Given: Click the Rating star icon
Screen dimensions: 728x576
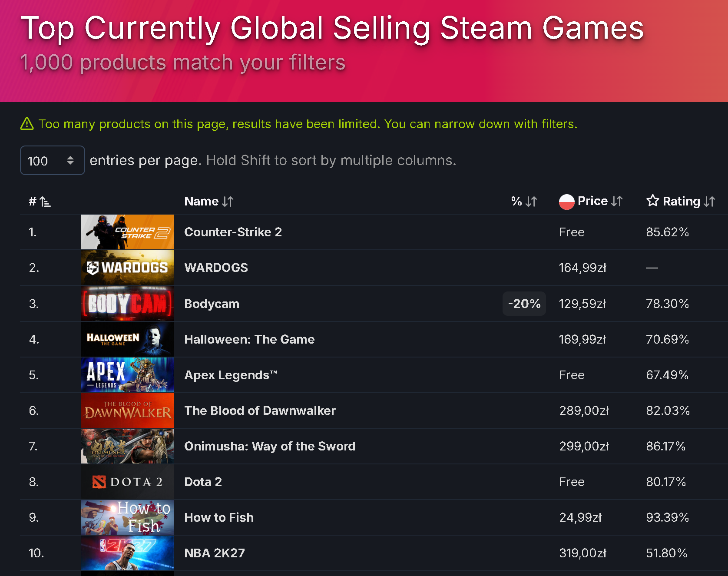Looking at the screenshot, I should click(652, 201).
